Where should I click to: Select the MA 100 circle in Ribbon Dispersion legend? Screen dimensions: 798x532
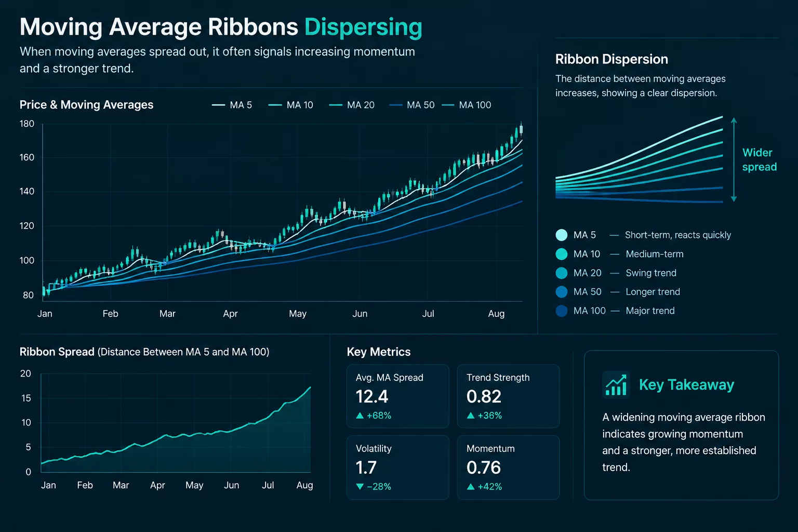[562, 311]
